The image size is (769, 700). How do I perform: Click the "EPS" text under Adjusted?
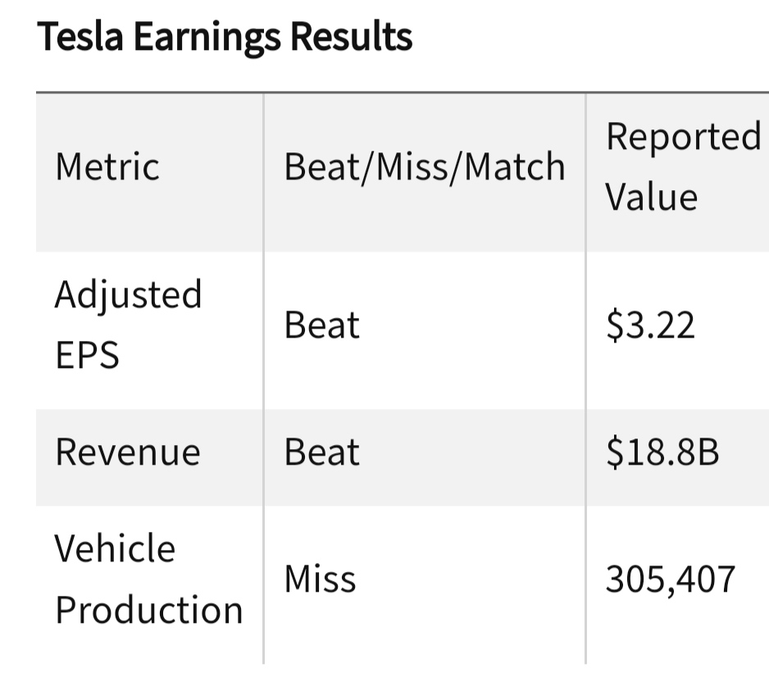pos(86,356)
